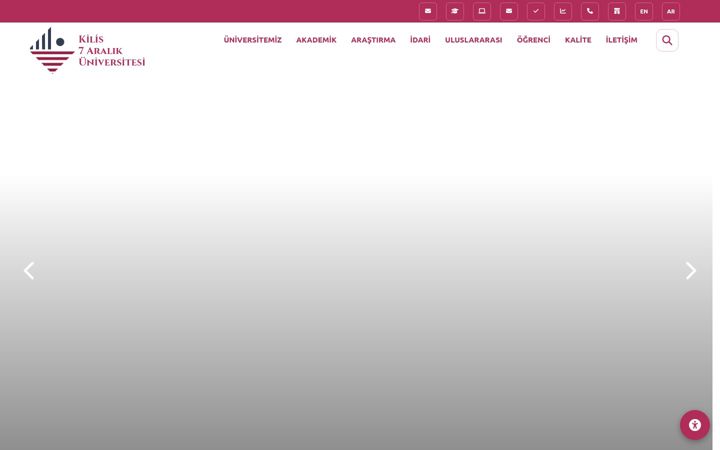Click the envelope icon next to the checkmark
Image resolution: width=720 pixels, height=450 pixels.
pyautogui.click(x=509, y=11)
